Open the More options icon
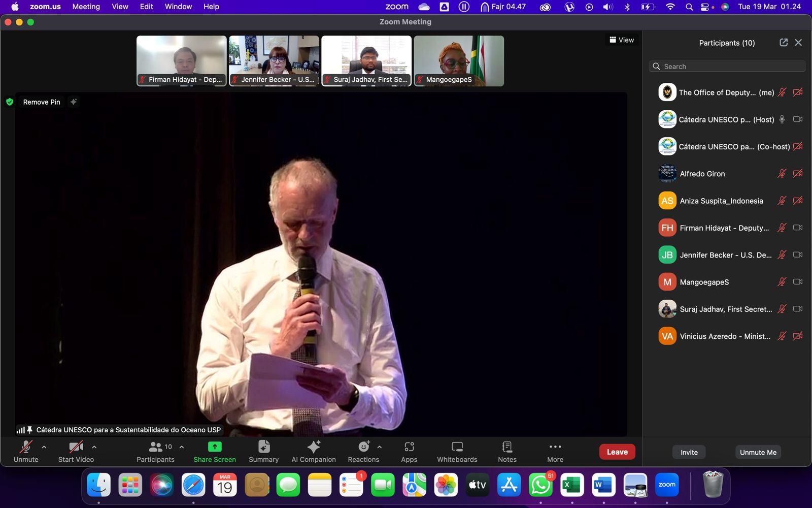Image resolution: width=812 pixels, height=508 pixels. (x=555, y=447)
